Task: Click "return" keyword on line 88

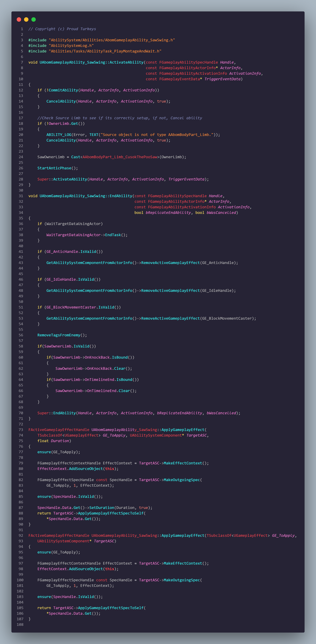Action: pyautogui.click(x=44, y=513)
